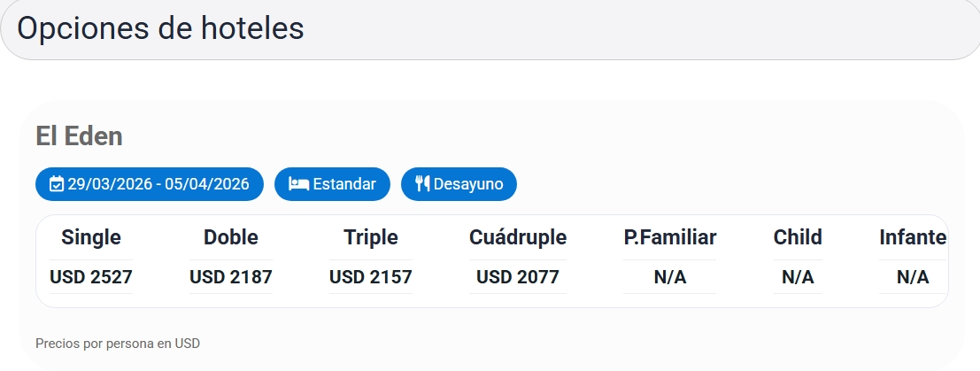Viewport: 980px width, 371px height.
Task: Select the Doble column header
Action: coord(231,237)
